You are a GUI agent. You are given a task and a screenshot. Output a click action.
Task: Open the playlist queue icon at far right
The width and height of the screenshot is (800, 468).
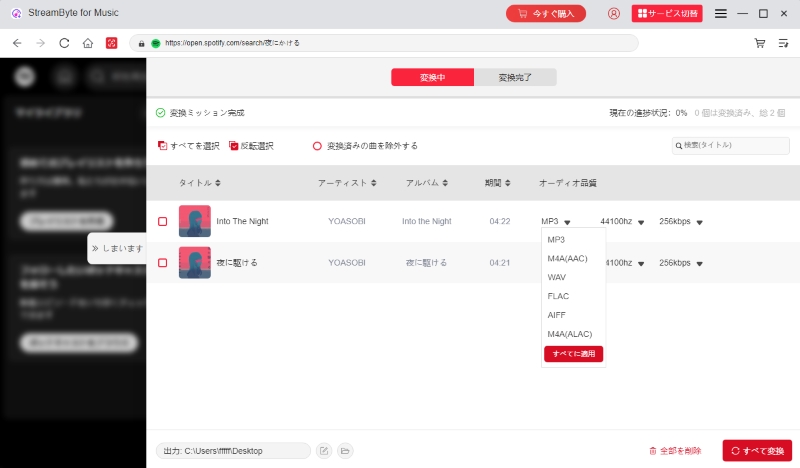click(x=783, y=43)
